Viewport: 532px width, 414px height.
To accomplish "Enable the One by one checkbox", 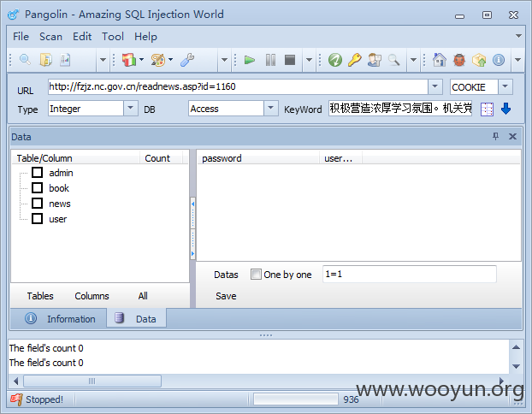I will [256, 274].
